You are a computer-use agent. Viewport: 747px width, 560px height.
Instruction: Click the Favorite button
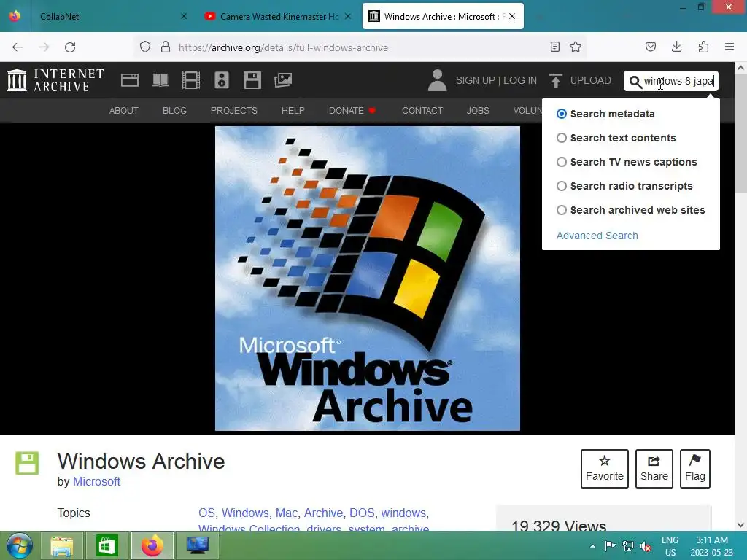click(605, 469)
